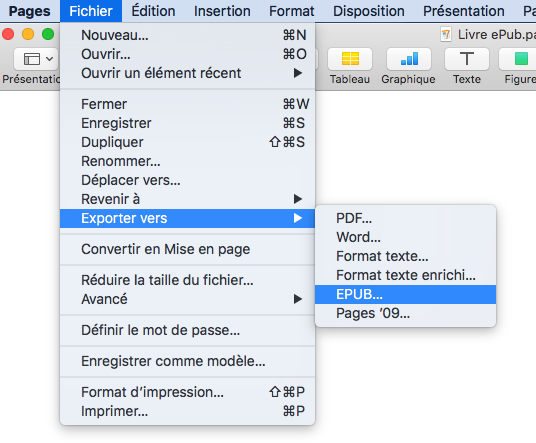This screenshot has height=443, width=536.
Task: Select Réduire la taille du fichier…
Action: (187, 280)
